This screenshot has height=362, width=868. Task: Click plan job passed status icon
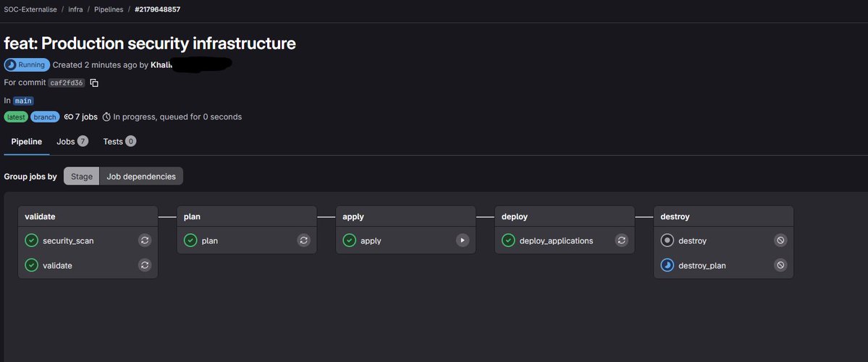tap(190, 241)
